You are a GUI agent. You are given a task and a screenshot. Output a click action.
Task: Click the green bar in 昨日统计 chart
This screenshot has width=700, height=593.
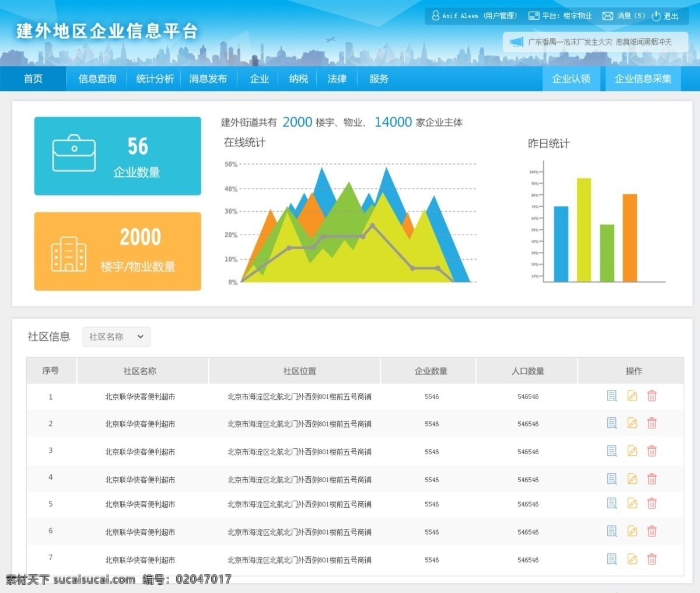coord(607,253)
